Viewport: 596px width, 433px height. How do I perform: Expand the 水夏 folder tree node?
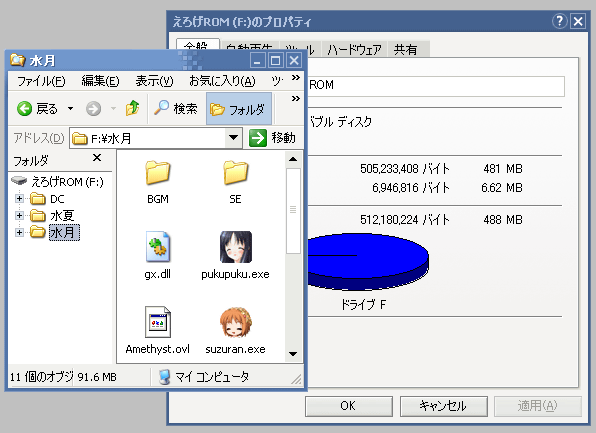[19, 215]
